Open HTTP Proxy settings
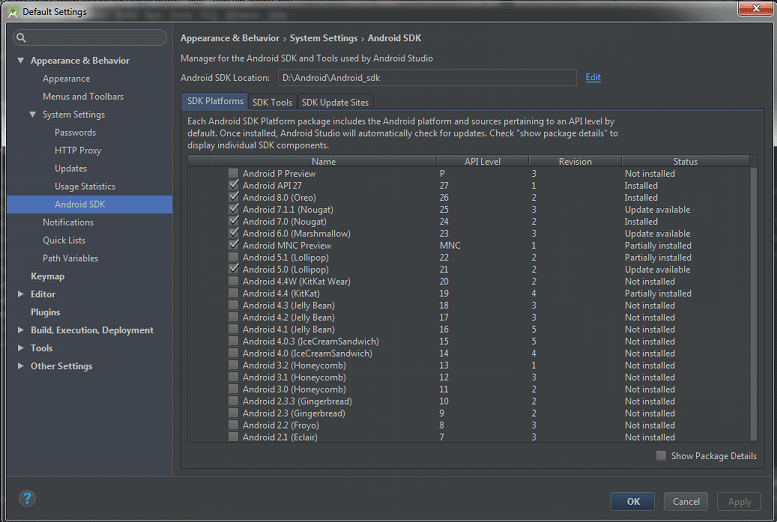 click(x=78, y=150)
